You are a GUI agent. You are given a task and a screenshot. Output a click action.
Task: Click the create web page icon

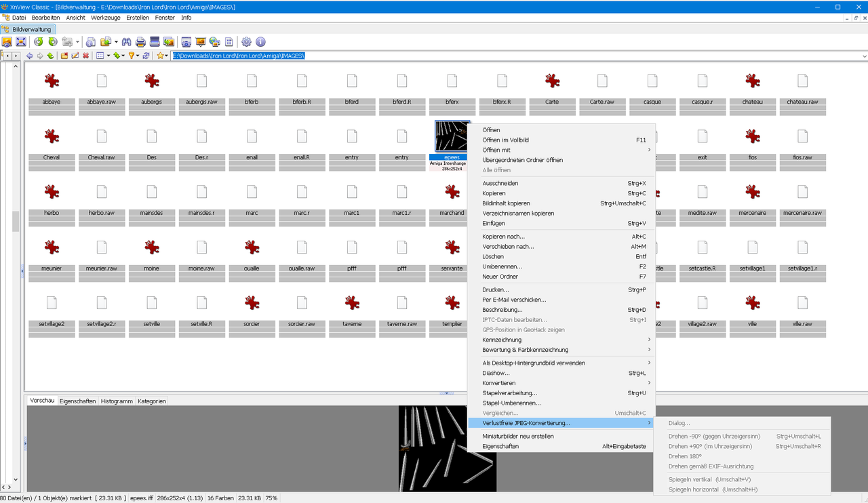[x=214, y=42]
